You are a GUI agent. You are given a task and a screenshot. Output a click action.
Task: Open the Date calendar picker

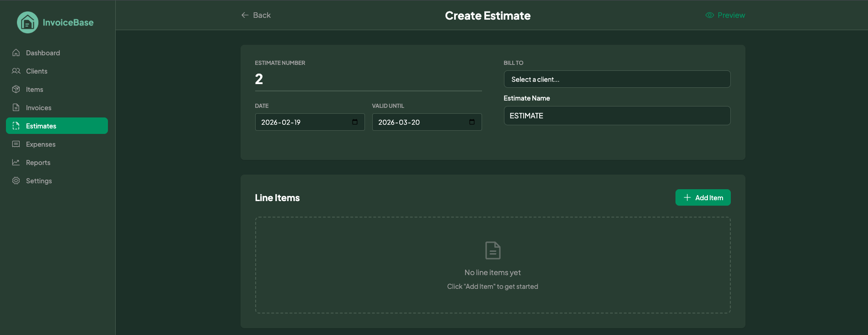355,122
